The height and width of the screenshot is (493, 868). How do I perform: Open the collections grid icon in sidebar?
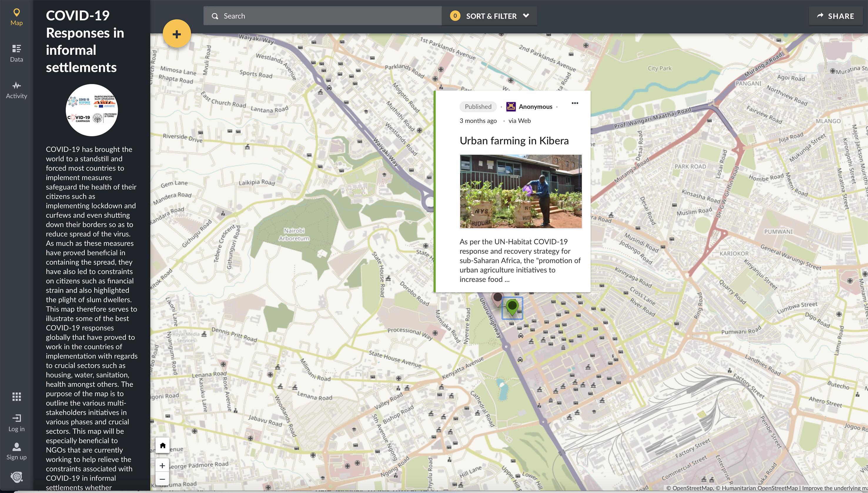(x=16, y=397)
